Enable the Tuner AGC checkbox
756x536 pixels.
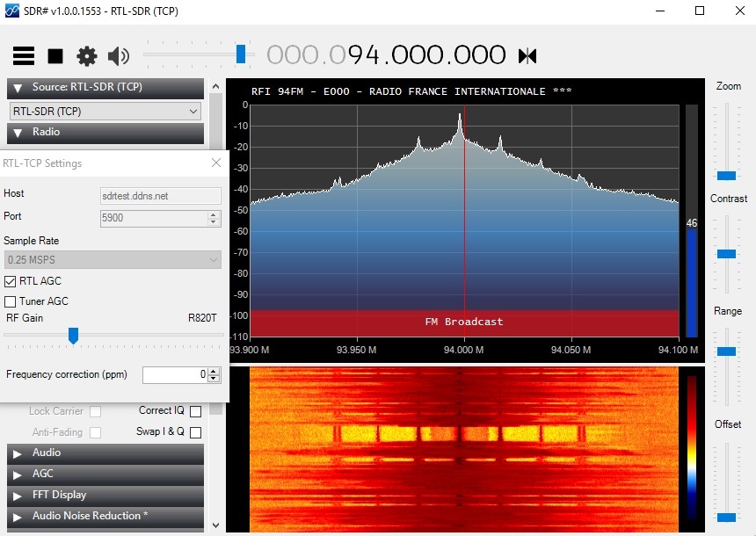click(10, 301)
